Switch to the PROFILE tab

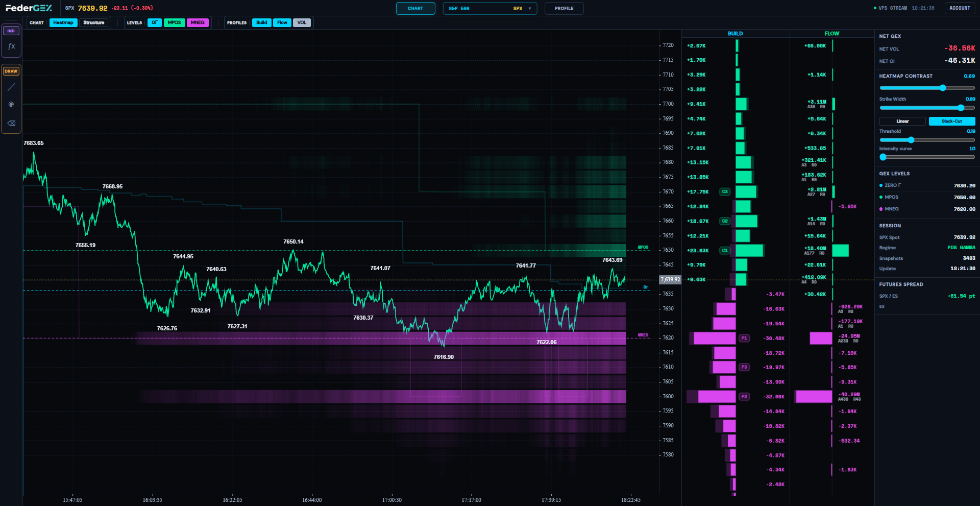coord(564,8)
